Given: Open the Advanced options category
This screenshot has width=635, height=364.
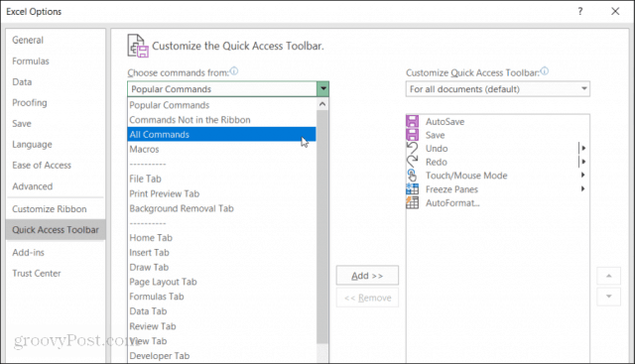Looking at the screenshot, I should [56, 186].
